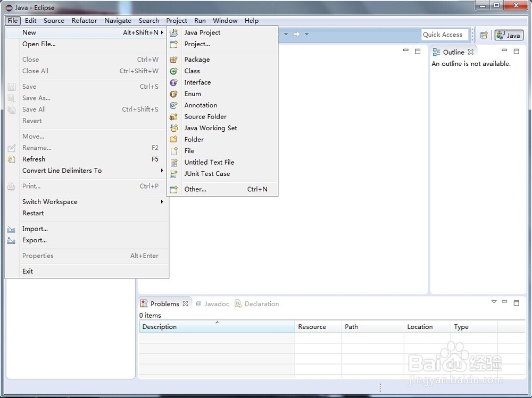
Task: Click the Enum icon
Action: point(174,94)
